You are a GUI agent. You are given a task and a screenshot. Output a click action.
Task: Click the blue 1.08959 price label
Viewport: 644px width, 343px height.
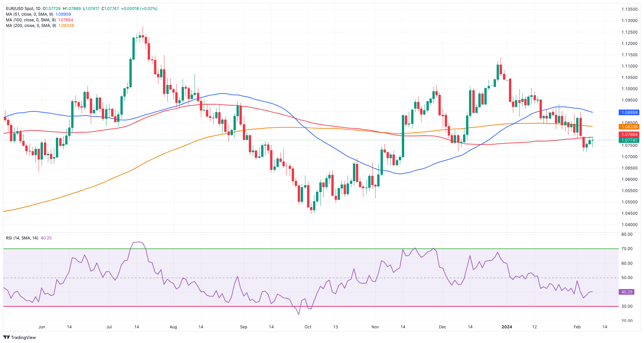tap(629, 113)
